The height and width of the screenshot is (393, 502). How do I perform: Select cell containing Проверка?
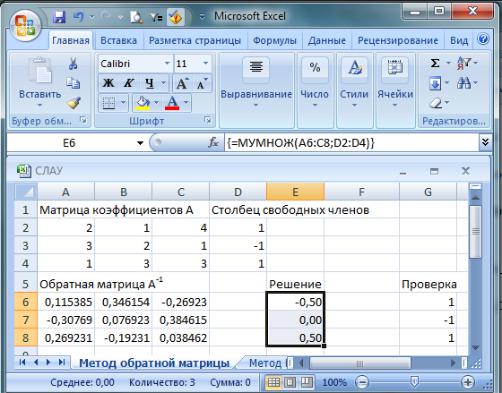429,284
